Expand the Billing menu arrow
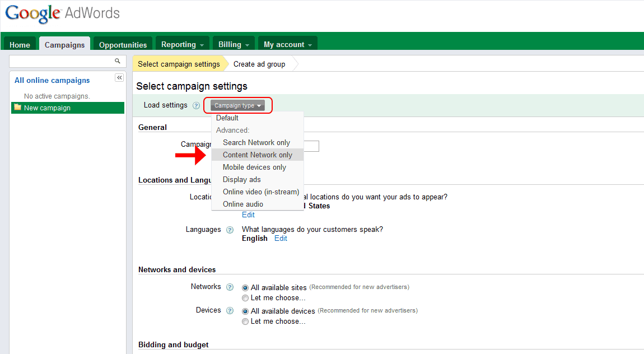The width and height of the screenshot is (644, 354). coord(248,45)
